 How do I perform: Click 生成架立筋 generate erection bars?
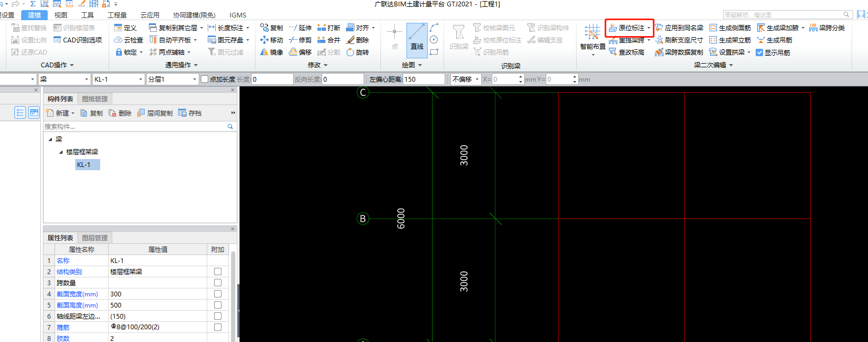[x=730, y=40]
